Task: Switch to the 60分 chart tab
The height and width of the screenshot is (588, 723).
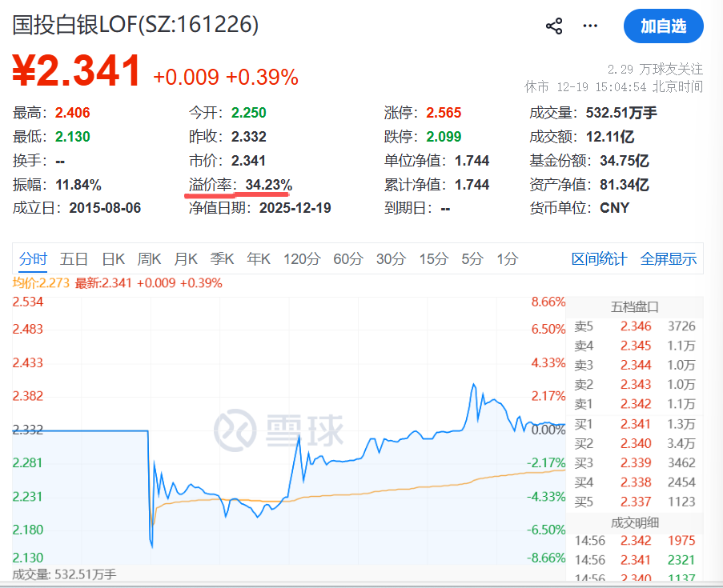Action: 348,258
